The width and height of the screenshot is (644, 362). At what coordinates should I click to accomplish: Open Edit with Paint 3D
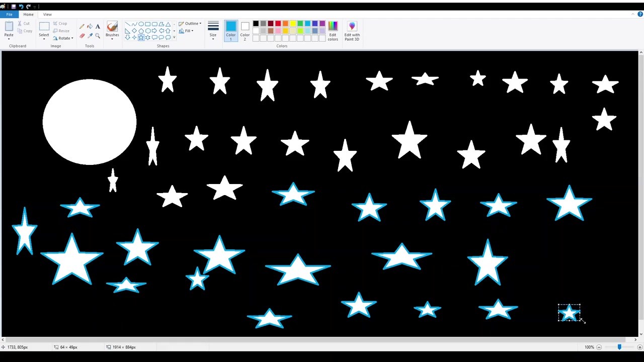point(352,31)
